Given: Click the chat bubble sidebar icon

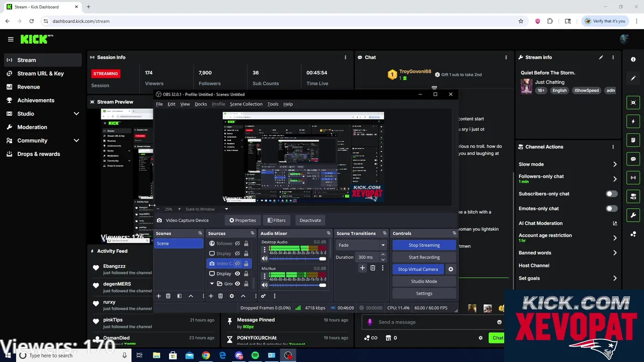Looking at the screenshot, I should coord(633,159).
